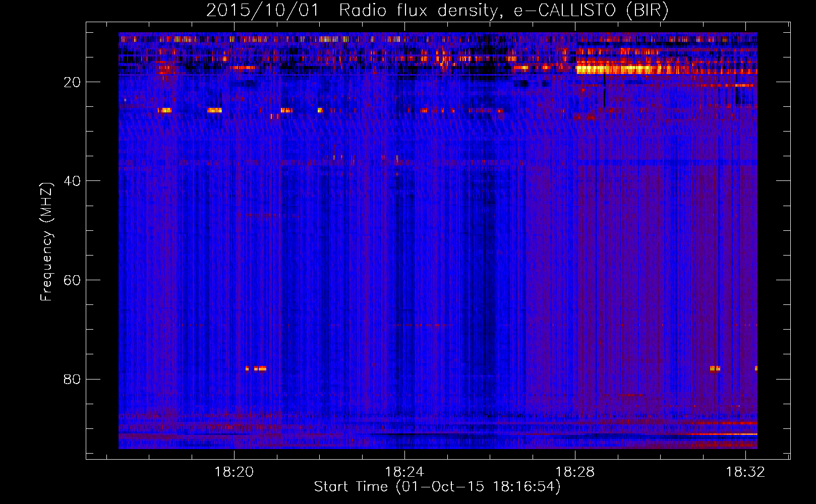Click the 'Frequency (MHZ)' axis label
The height and width of the screenshot is (504, 816).
click(46, 241)
